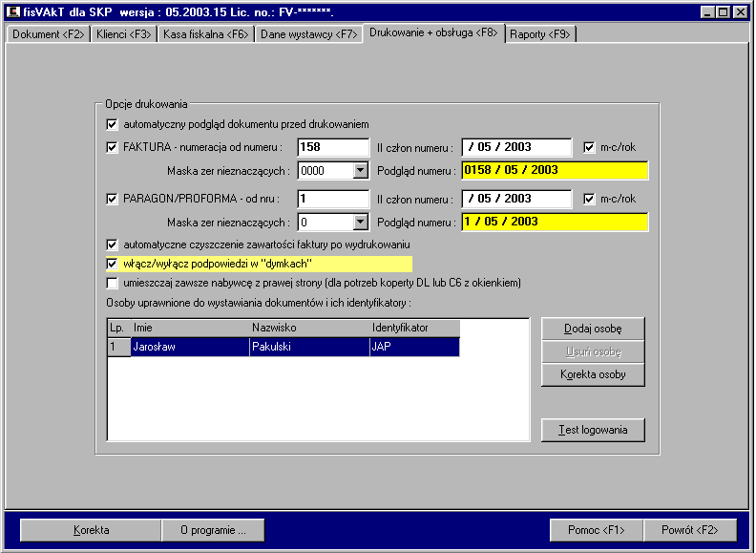Toggle m-c/rok checkbox in FAKTURA row
The image size is (756, 553).
pos(589,147)
